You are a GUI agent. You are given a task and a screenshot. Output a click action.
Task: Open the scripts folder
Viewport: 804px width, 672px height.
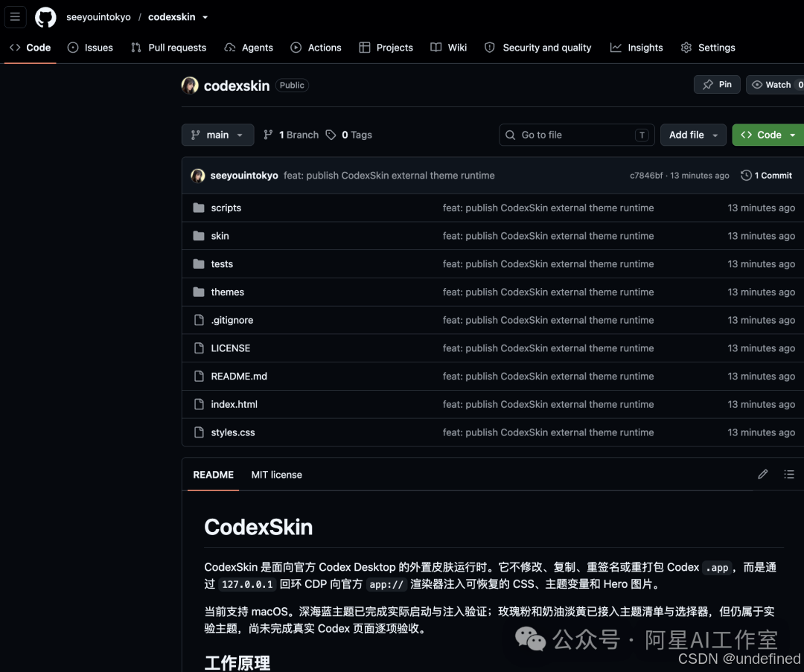[x=226, y=208]
